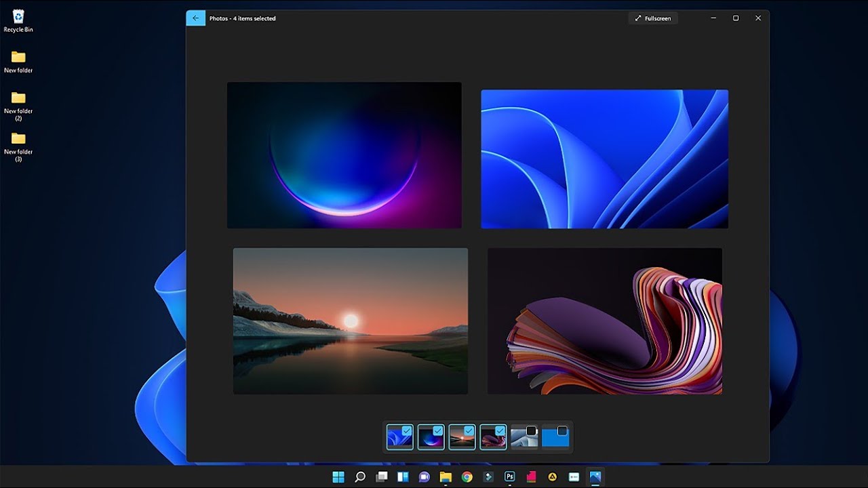Go back using the Photos back arrow
This screenshot has height=488, width=868.
click(195, 18)
